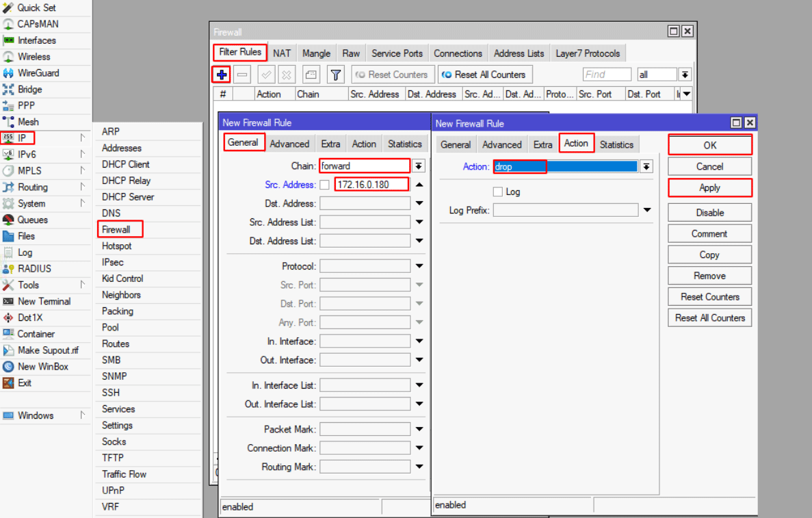The image size is (812, 518).
Task: Click the Queues icon in the sidebar
Action: point(8,220)
